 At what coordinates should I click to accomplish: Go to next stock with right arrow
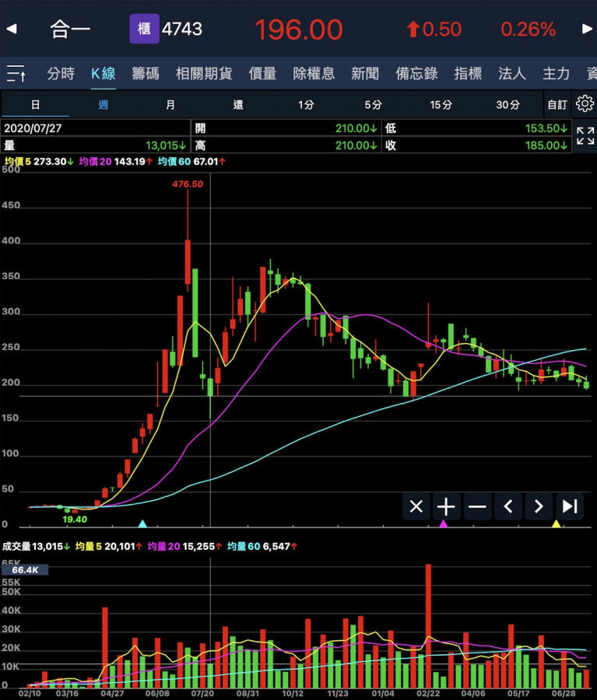coord(587,30)
